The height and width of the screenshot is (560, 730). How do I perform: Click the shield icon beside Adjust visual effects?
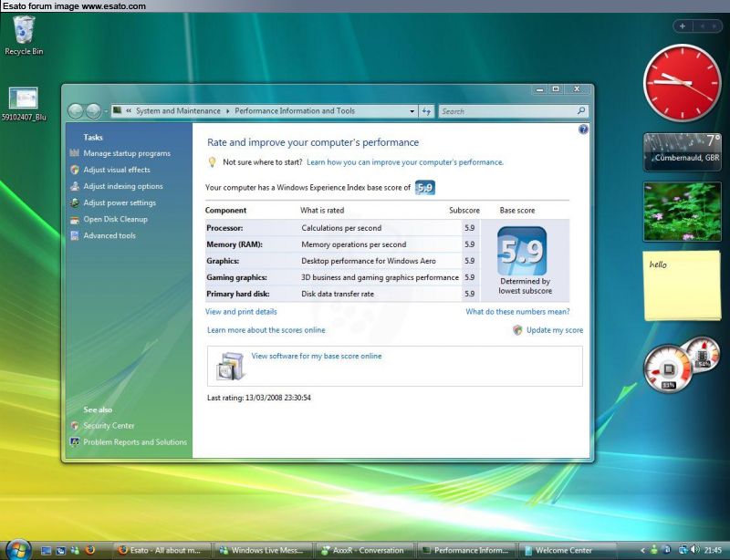(75, 170)
